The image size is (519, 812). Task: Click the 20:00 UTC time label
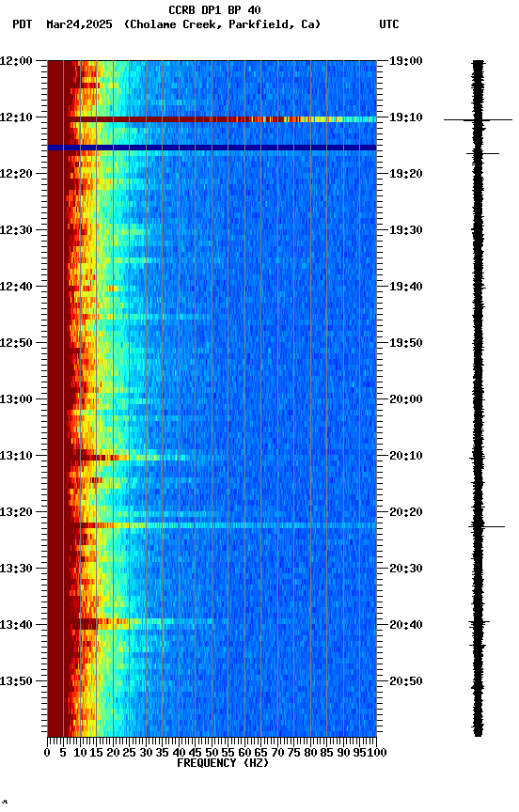(406, 399)
